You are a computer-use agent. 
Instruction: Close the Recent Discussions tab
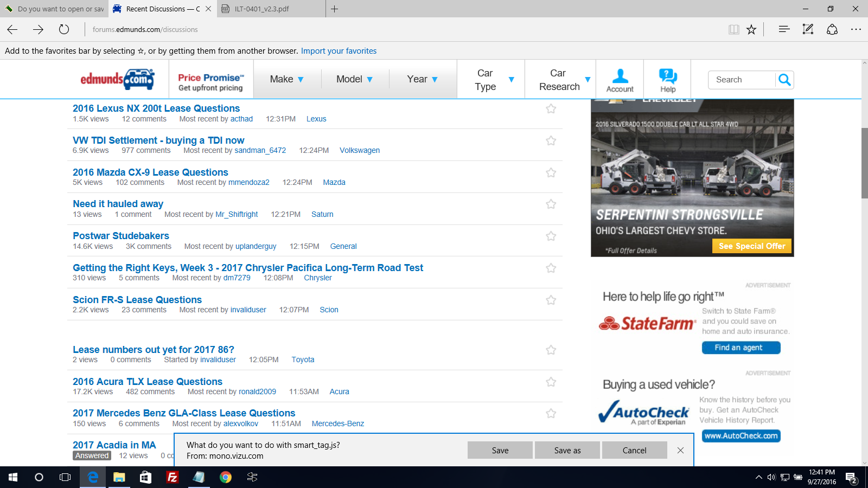coord(208,9)
